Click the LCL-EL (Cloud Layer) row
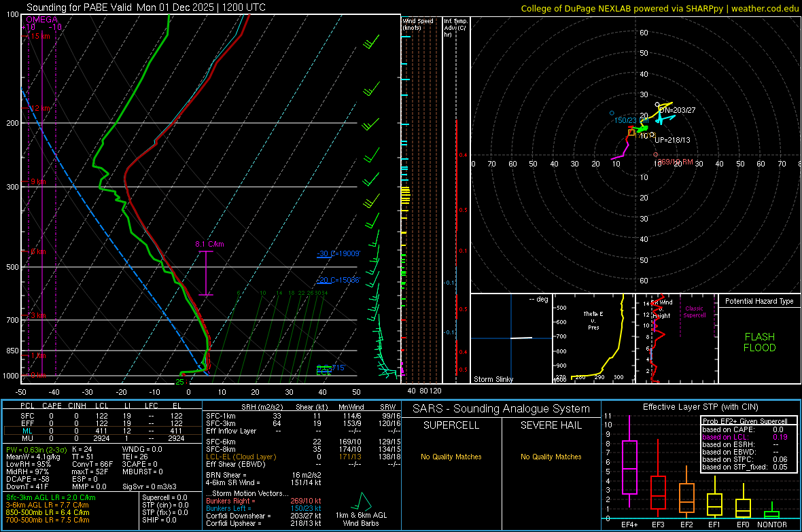The height and width of the screenshot is (532, 802). point(303,457)
